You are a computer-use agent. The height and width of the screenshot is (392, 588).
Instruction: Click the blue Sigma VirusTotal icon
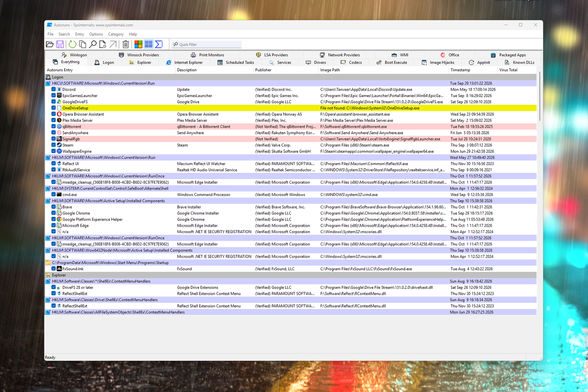pos(159,44)
